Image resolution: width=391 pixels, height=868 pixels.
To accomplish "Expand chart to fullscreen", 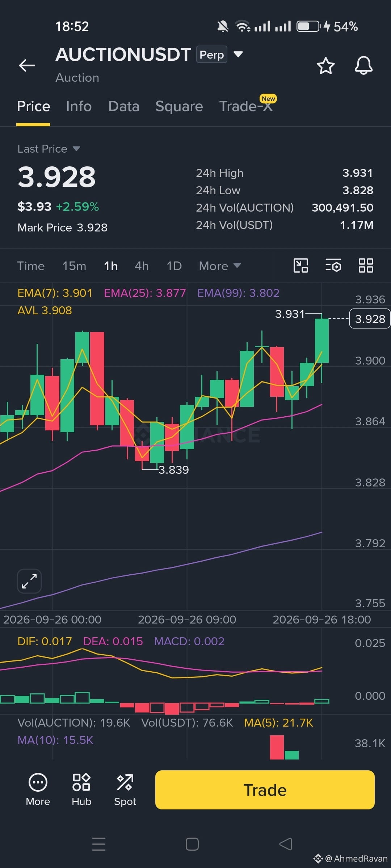I will pos(29,581).
